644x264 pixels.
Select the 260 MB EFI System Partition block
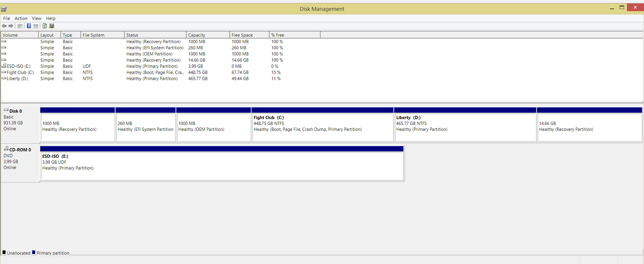coord(146,124)
